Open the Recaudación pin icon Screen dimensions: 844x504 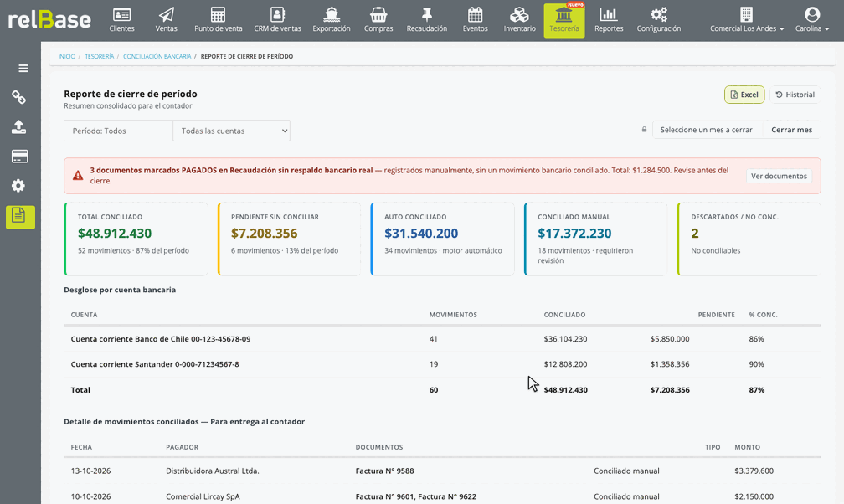[x=427, y=14]
